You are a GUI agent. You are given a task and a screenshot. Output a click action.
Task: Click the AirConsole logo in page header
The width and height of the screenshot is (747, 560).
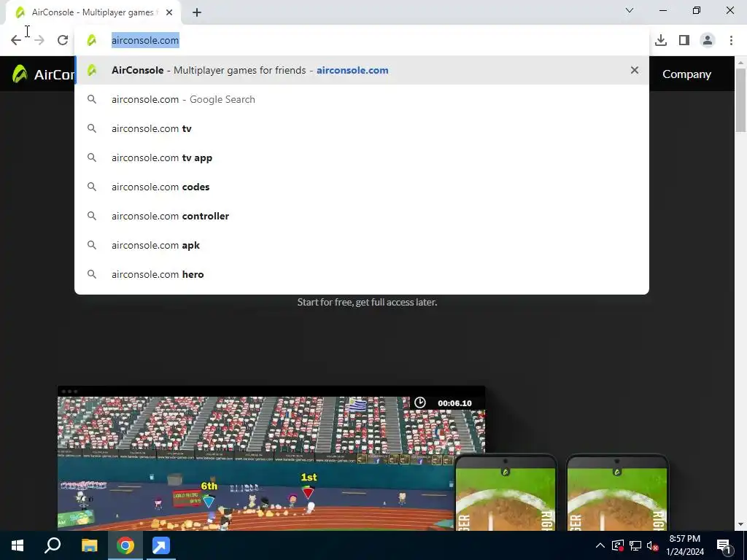pos(43,74)
